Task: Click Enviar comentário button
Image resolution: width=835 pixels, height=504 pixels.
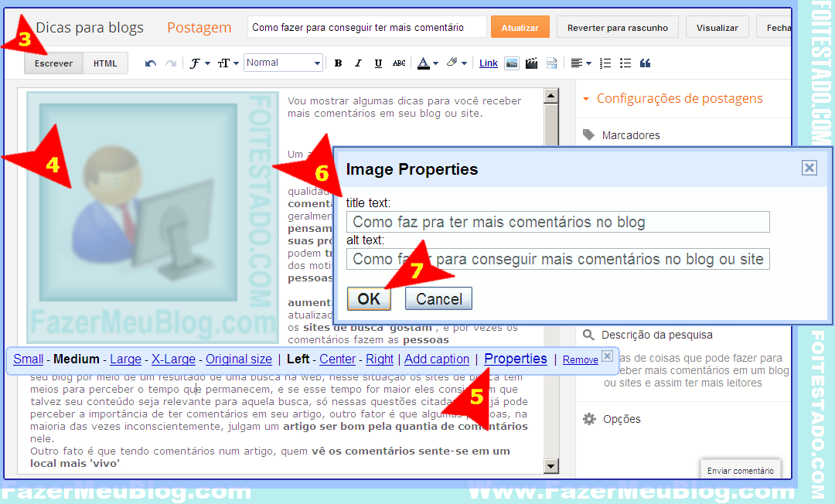Action: click(x=740, y=471)
